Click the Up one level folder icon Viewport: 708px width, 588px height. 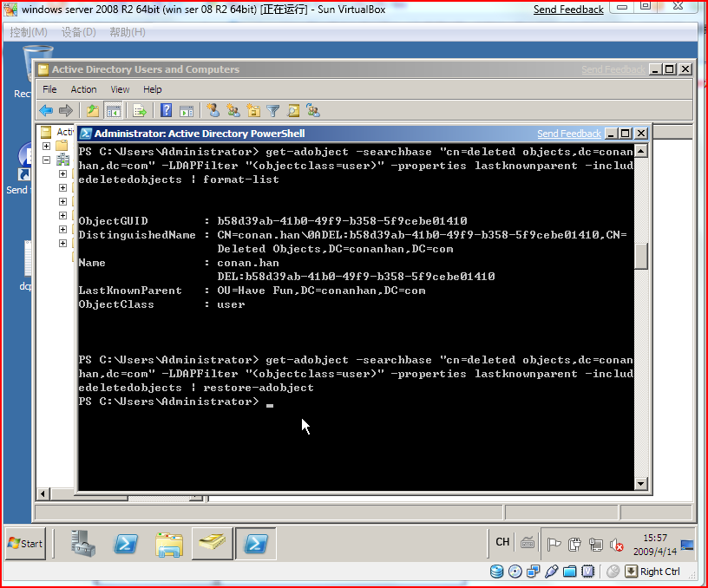[x=93, y=110]
